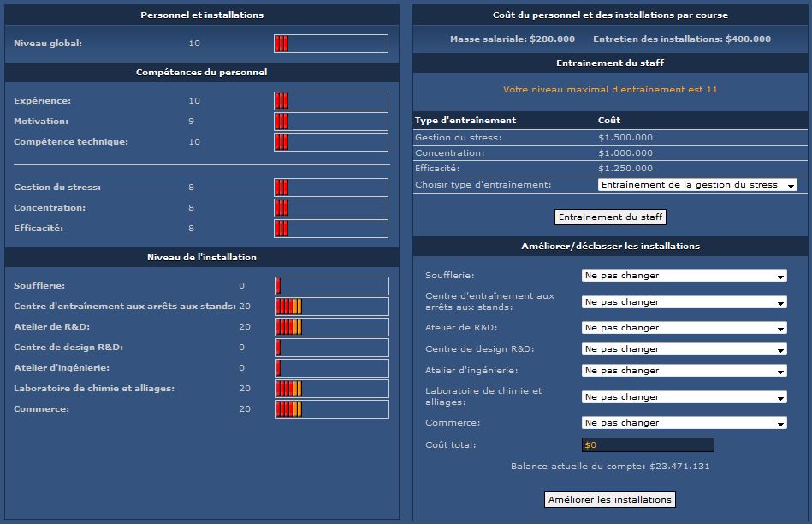Click the 'Compétences du personnel' section header
This screenshot has width=812, height=524.
[202, 73]
